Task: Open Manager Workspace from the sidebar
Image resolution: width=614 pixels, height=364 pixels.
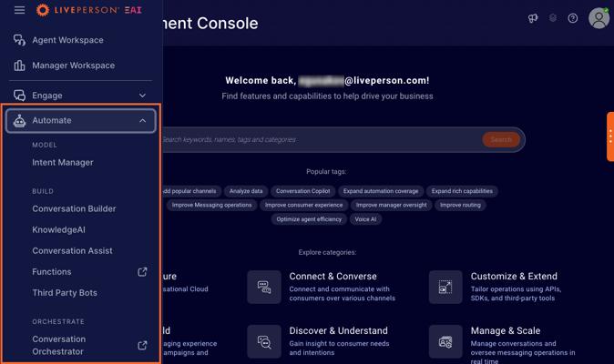Action: [x=73, y=66]
